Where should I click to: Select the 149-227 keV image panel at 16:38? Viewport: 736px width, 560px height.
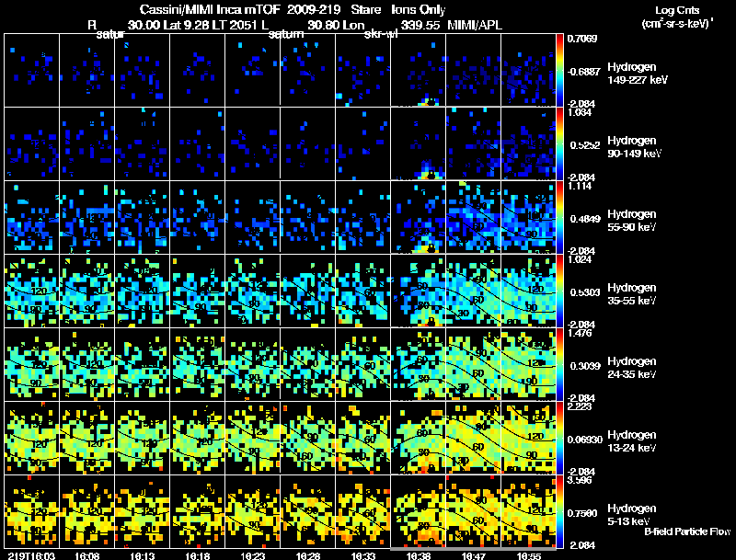click(419, 71)
